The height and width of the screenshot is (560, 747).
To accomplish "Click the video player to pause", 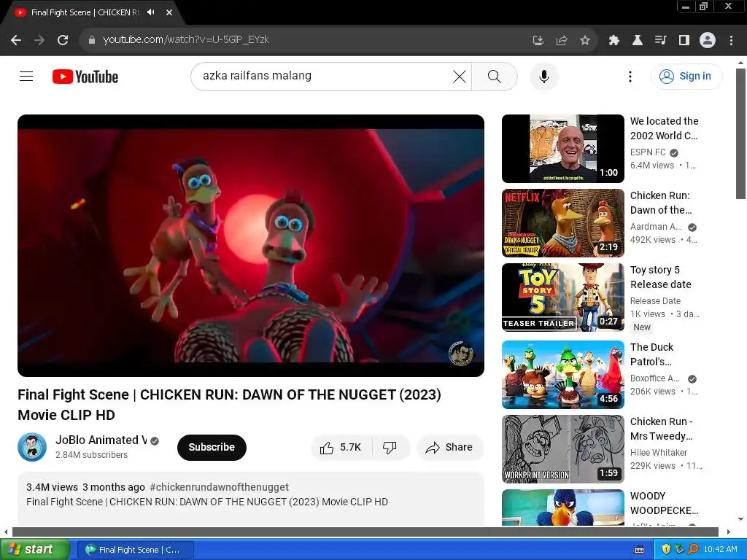I will [251, 246].
